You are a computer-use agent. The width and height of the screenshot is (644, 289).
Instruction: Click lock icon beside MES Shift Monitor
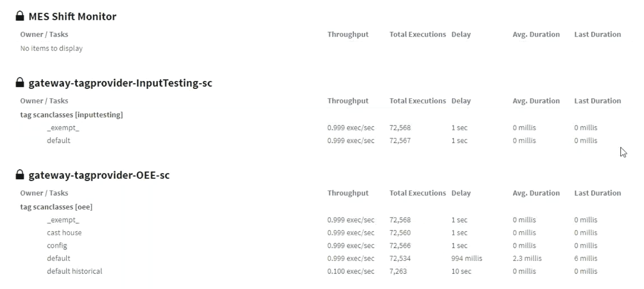click(x=20, y=16)
